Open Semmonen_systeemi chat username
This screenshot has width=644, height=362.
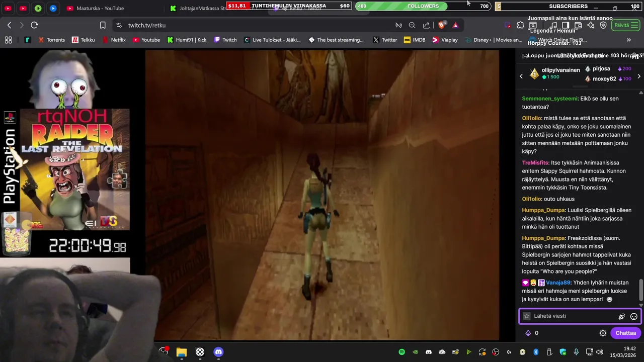pyautogui.click(x=549, y=99)
